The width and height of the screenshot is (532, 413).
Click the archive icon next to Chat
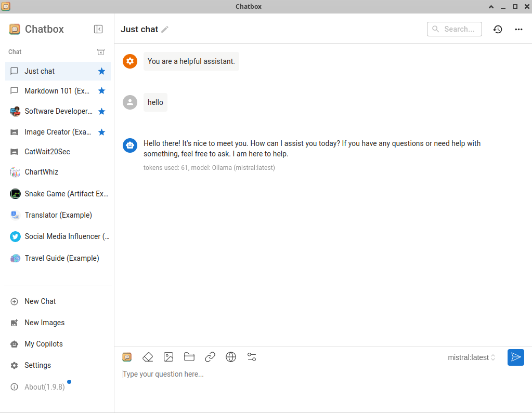pos(101,52)
